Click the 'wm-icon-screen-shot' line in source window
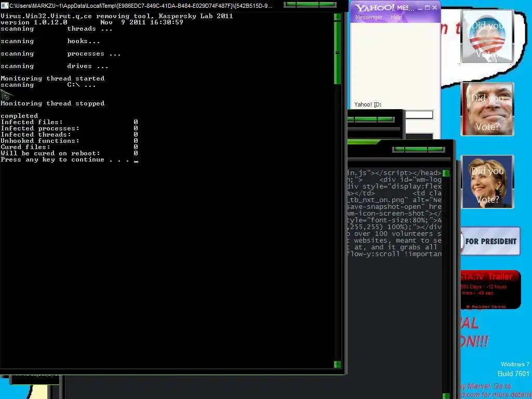The height and width of the screenshot is (399, 532). [x=394, y=214]
